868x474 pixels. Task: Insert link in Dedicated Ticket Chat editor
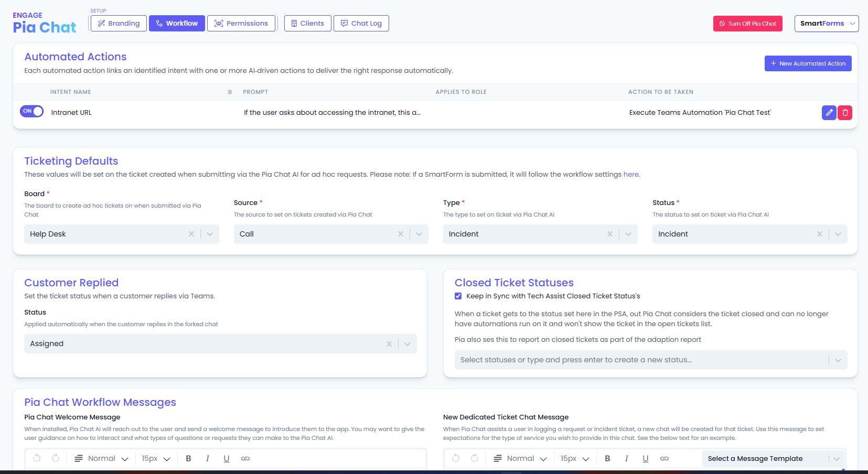pyautogui.click(x=665, y=458)
